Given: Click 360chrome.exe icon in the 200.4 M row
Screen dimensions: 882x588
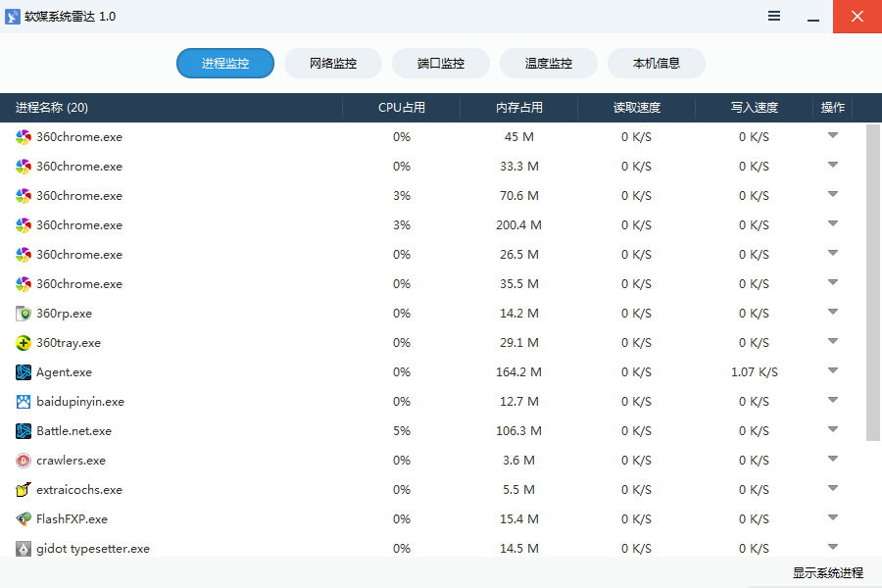Looking at the screenshot, I should [24, 225].
